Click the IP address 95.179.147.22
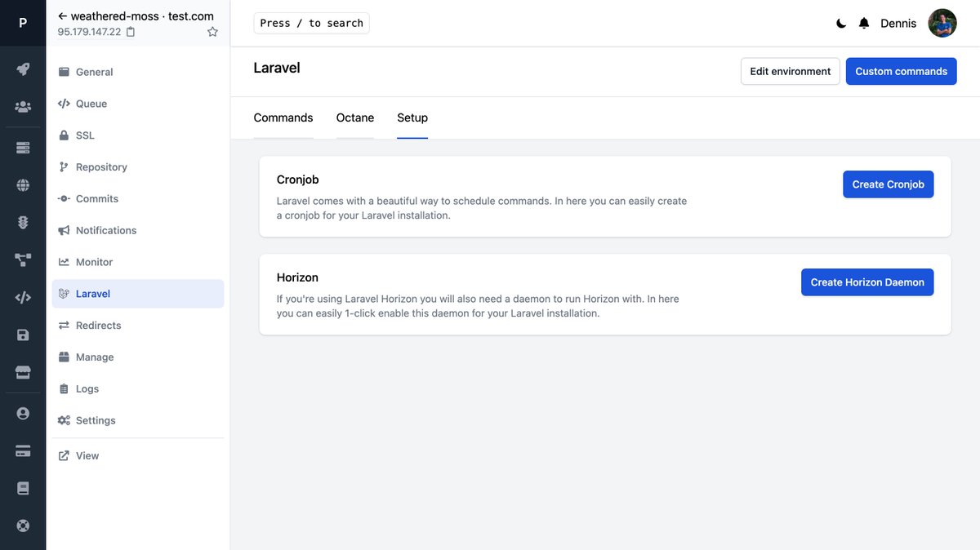This screenshot has width=980, height=550. pyautogui.click(x=89, y=32)
